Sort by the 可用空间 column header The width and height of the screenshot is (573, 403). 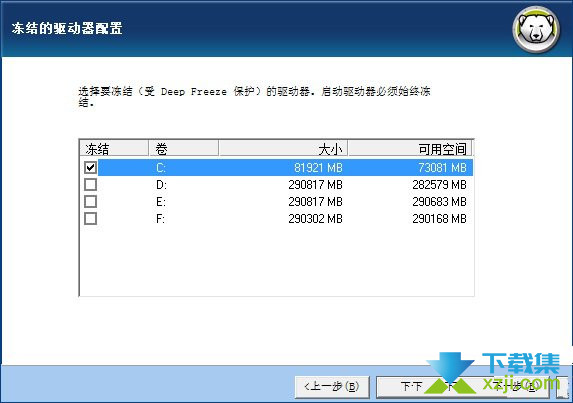[x=410, y=149]
